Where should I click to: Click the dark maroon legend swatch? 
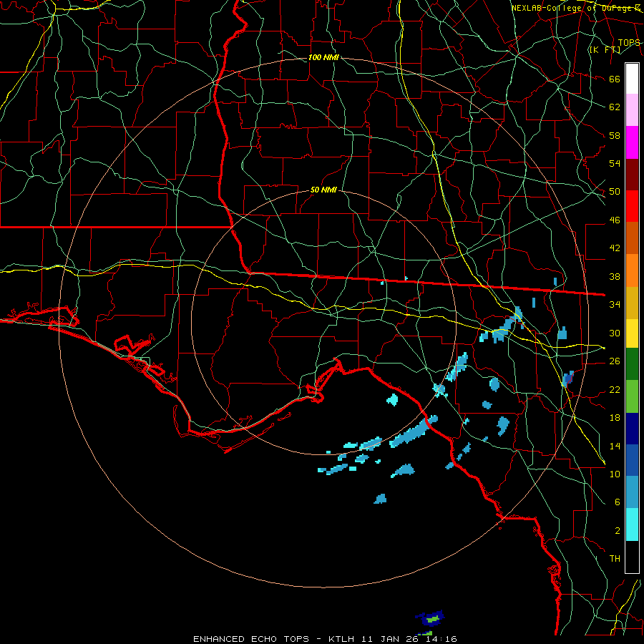click(x=632, y=175)
